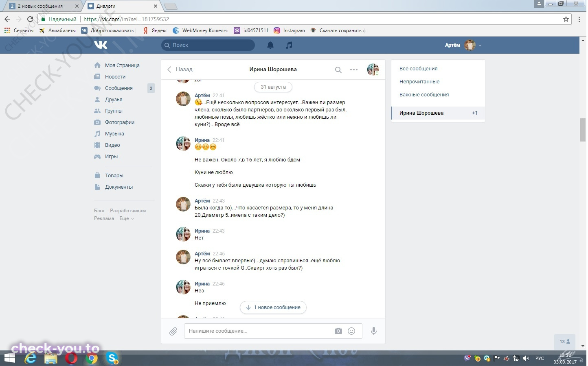Click Ирина avatar on the 22:43 message
The width and height of the screenshot is (588, 366).
click(183, 234)
